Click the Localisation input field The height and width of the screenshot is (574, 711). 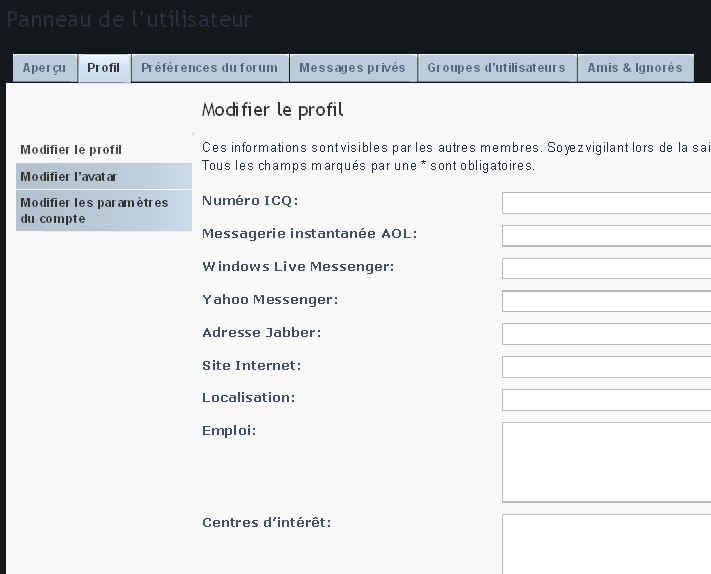(x=606, y=400)
